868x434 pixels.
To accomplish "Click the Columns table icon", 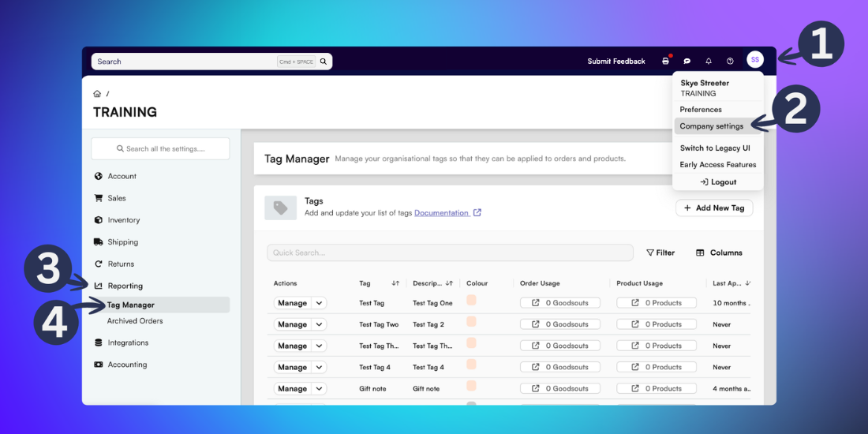I will 700,253.
